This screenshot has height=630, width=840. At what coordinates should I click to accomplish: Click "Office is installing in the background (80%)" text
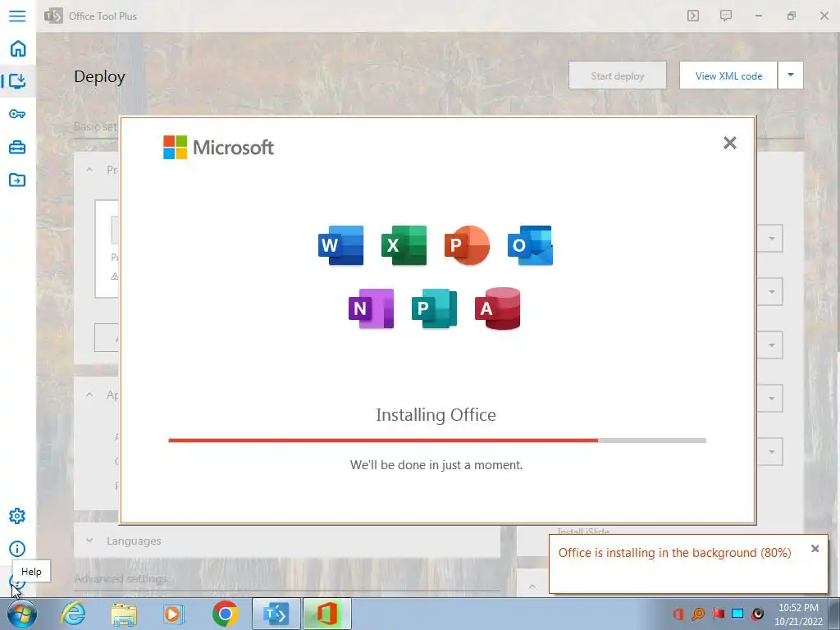pyautogui.click(x=674, y=553)
